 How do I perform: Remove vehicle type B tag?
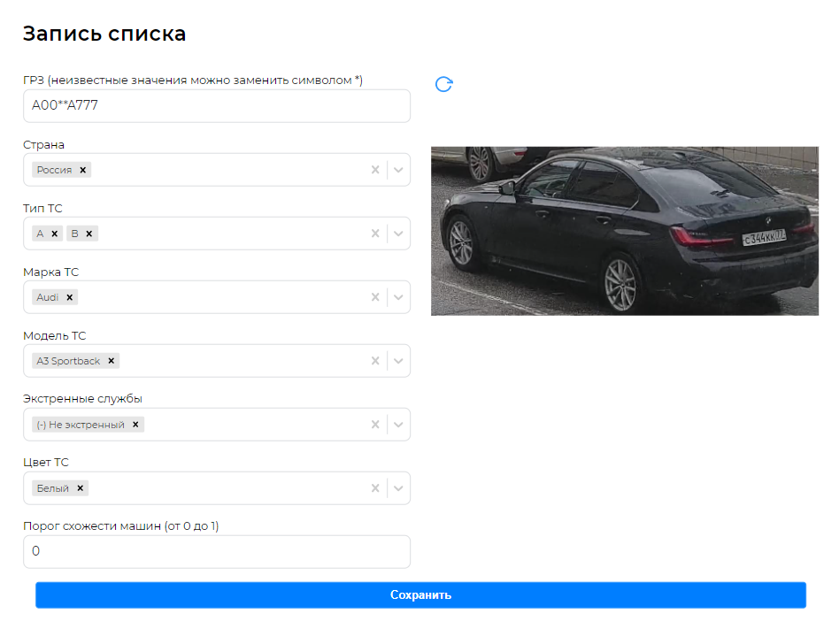[x=89, y=234]
